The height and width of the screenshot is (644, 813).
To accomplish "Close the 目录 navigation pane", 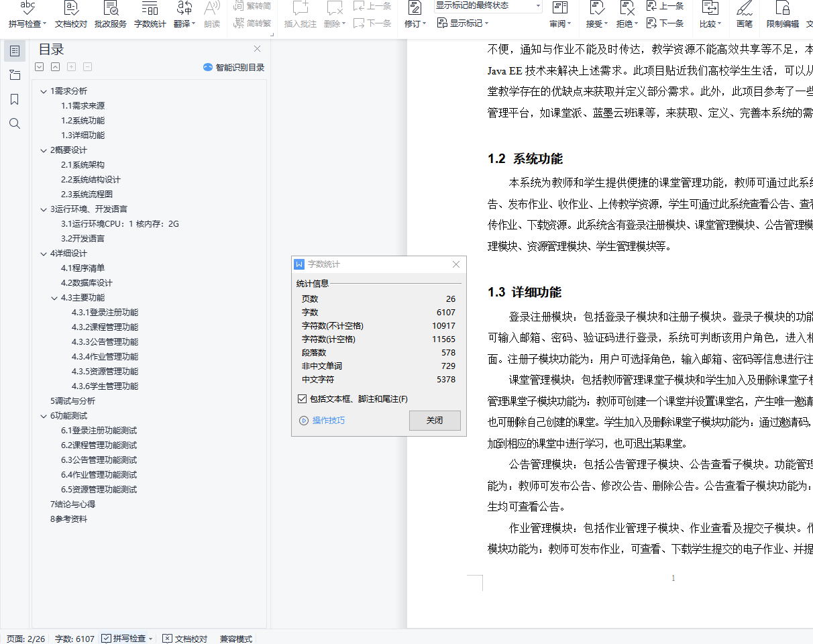I will 257,49.
